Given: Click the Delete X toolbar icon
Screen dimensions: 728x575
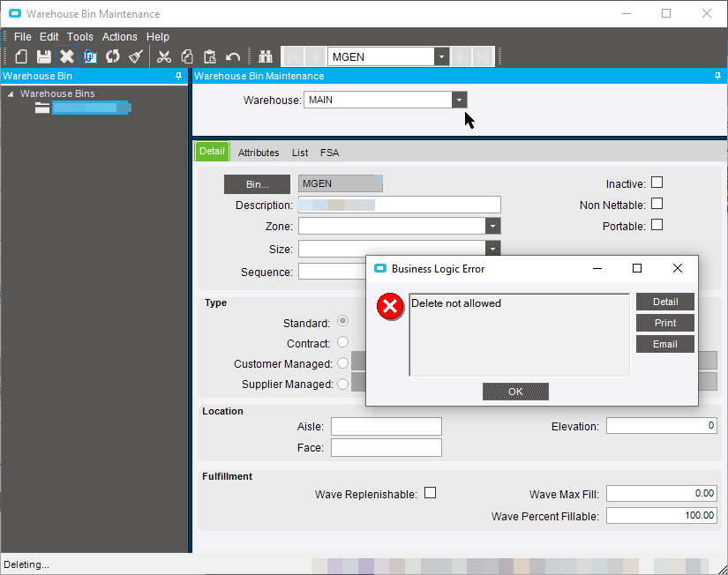Looking at the screenshot, I should click(67, 56).
